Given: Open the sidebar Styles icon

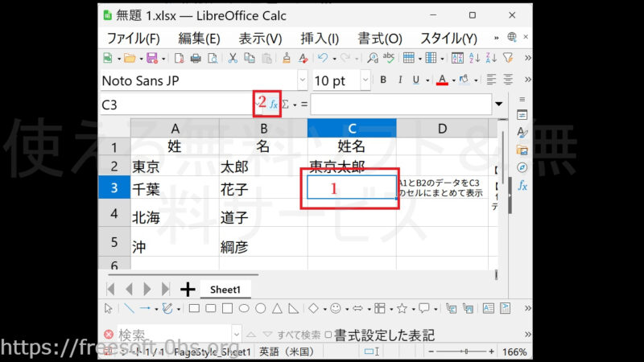Looking at the screenshot, I should [522, 132].
